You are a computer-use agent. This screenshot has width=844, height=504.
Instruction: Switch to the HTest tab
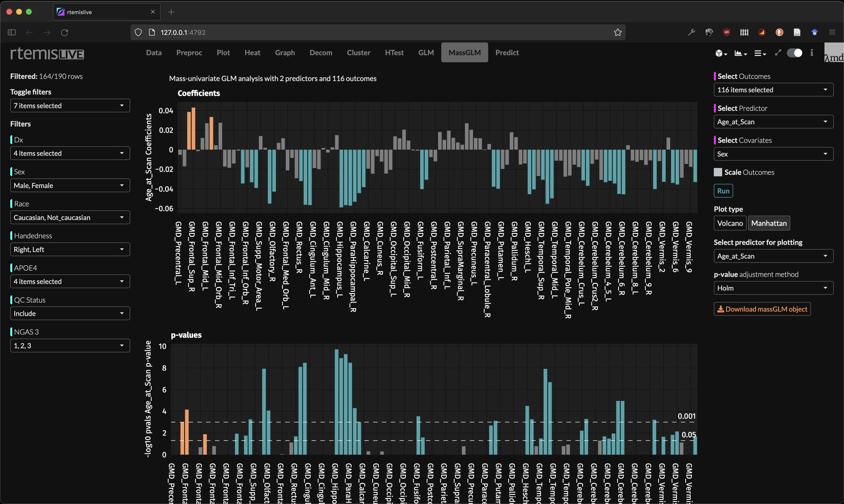click(x=394, y=53)
